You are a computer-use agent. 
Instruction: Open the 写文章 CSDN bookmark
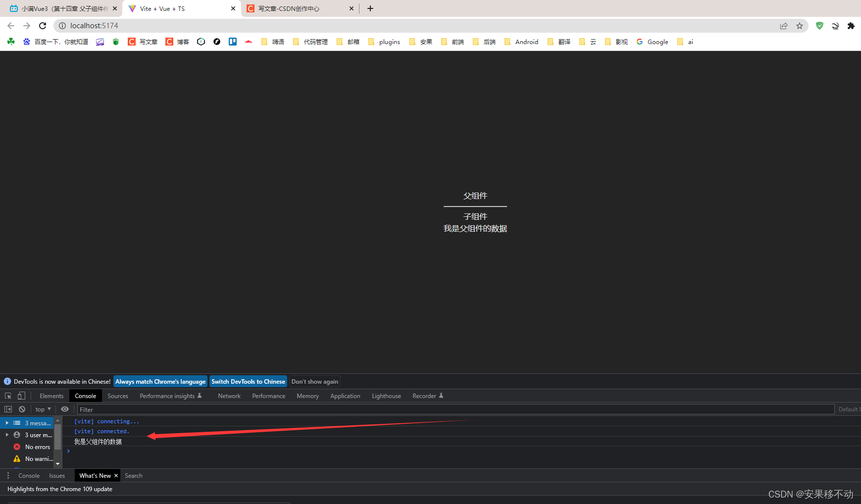143,42
